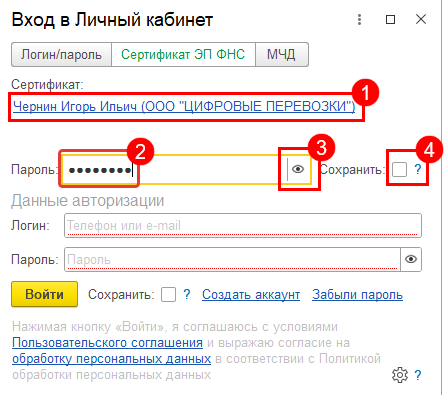Viewport: 444px width, 395px height.
Task: Maximize the login window
Action: click(390, 19)
